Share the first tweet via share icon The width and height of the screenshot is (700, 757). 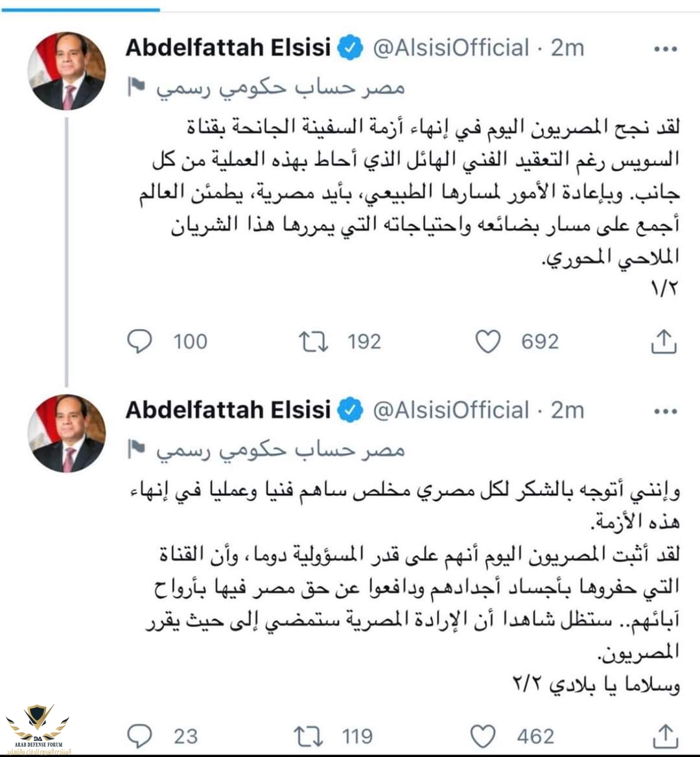(664, 342)
